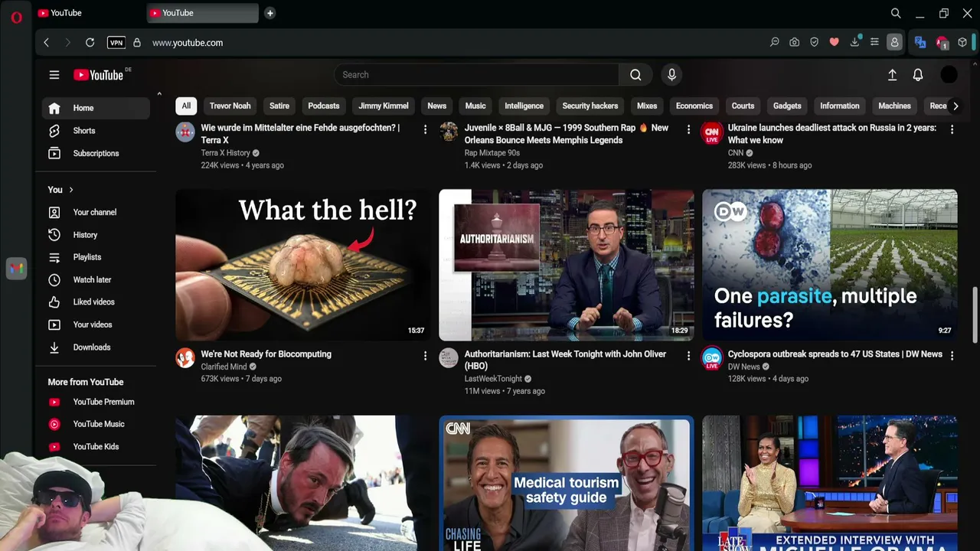Open options for Cyclospora outbreak video

point(952,356)
